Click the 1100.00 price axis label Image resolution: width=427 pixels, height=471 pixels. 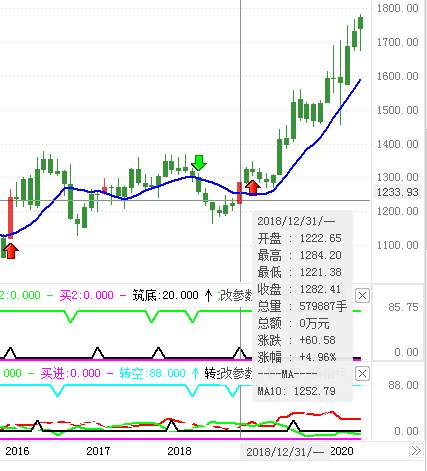398,246
